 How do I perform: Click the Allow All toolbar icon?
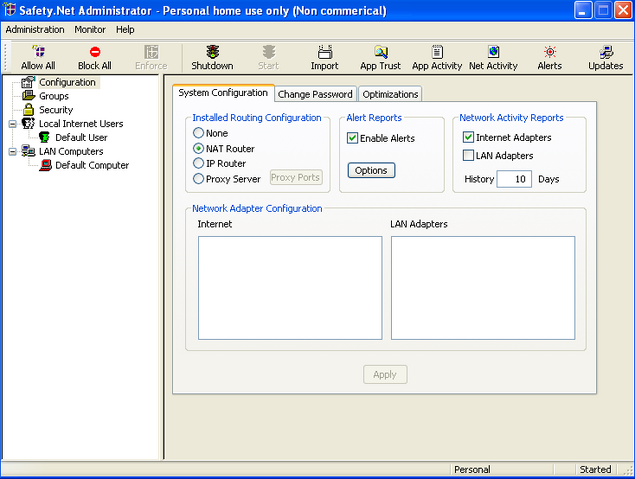coord(38,52)
